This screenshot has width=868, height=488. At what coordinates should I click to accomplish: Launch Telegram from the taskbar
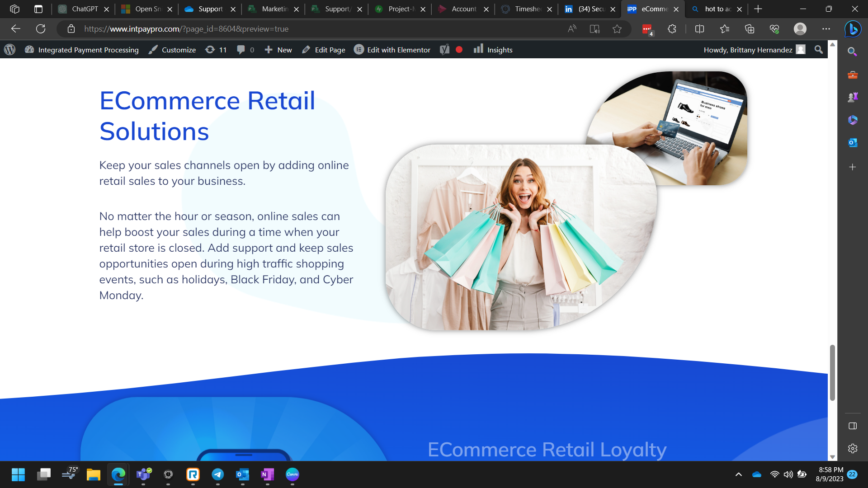pos(218,475)
